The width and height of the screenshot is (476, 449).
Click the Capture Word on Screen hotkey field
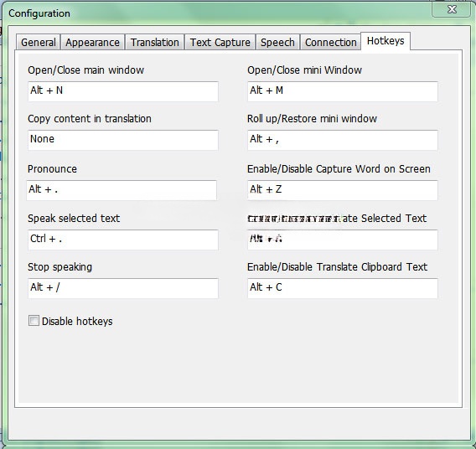coord(343,190)
